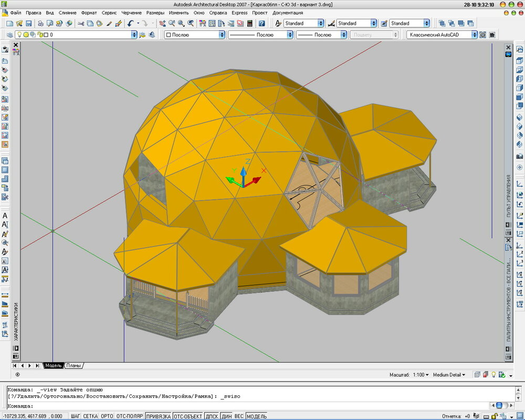Image resolution: width=525 pixels, height=420 pixels.
Task: Open Workspace settings gear icon
Action: pyautogui.click(x=483, y=35)
